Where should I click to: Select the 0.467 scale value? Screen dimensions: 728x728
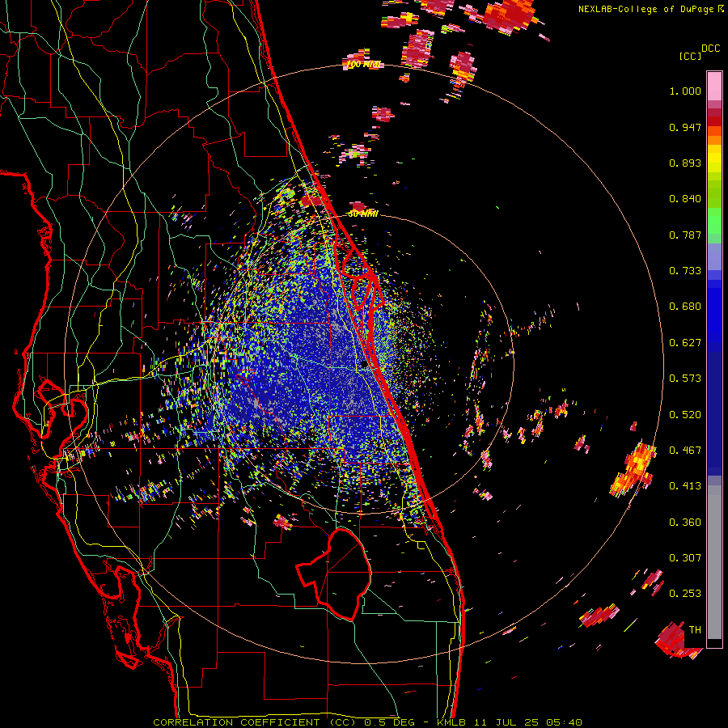click(x=685, y=451)
